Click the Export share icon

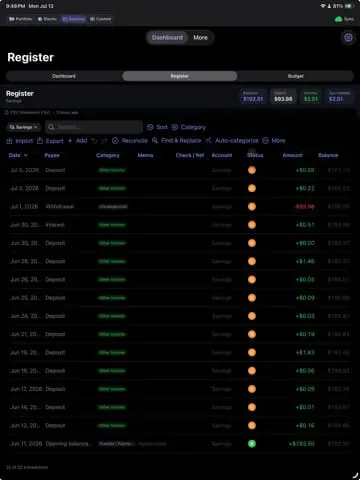(x=40, y=141)
